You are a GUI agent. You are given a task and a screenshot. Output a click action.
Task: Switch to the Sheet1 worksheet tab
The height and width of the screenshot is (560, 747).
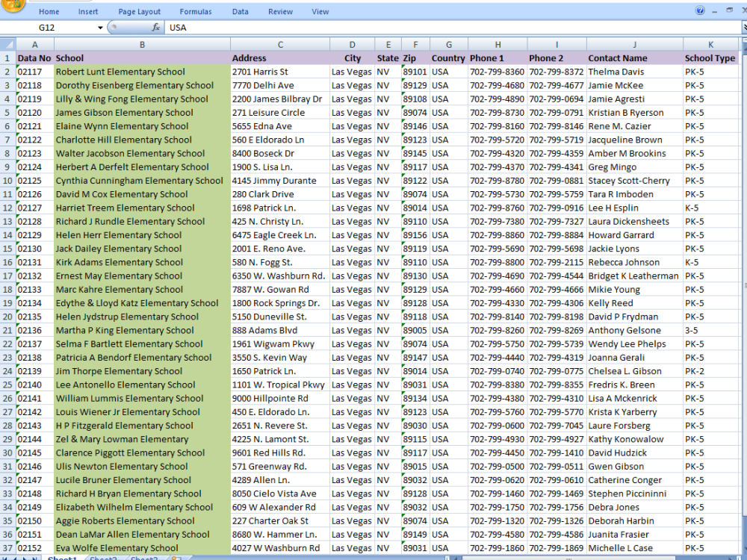(62, 558)
